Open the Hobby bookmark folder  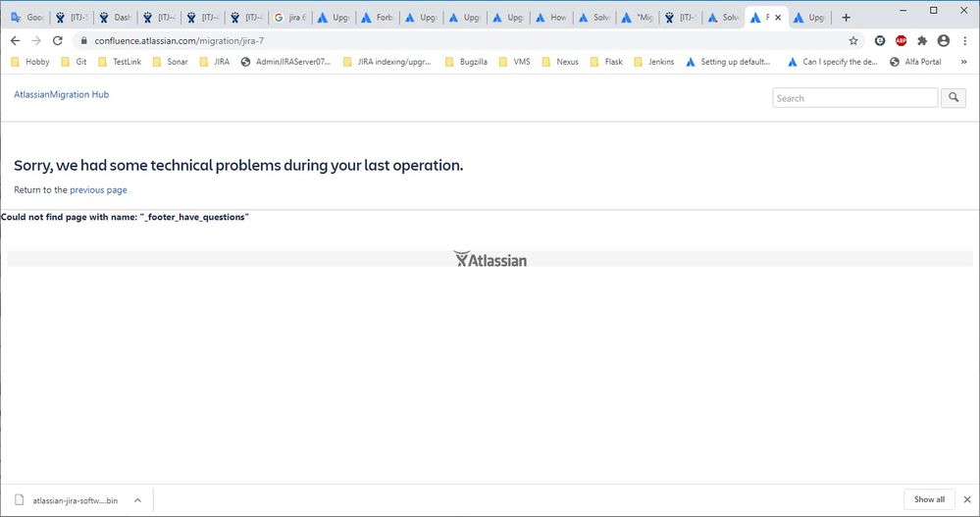point(30,62)
